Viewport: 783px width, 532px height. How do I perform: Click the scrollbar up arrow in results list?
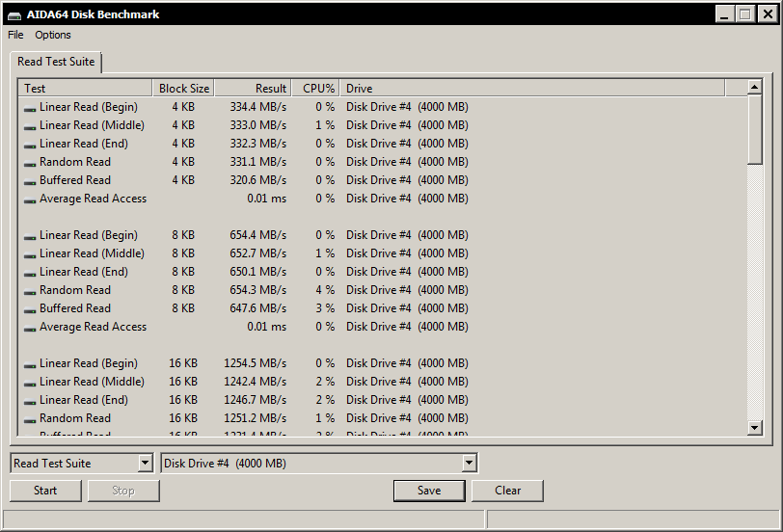tap(755, 88)
